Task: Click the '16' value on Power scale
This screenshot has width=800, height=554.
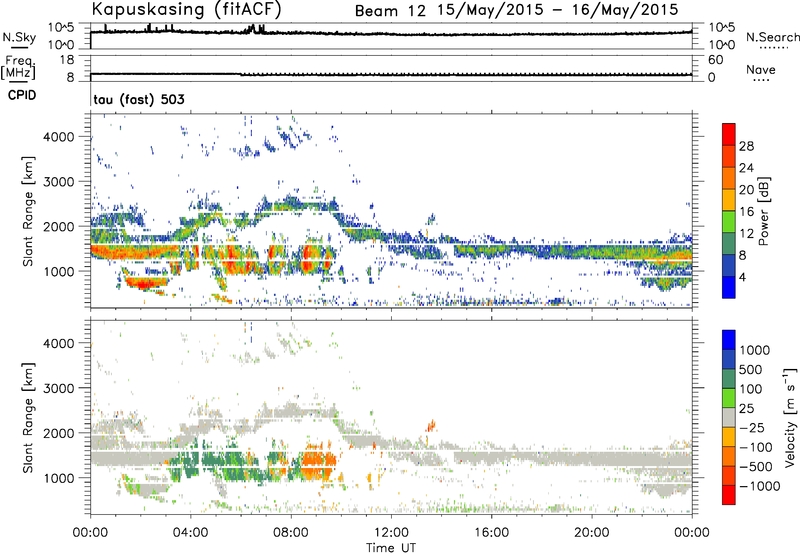Action: [746, 212]
